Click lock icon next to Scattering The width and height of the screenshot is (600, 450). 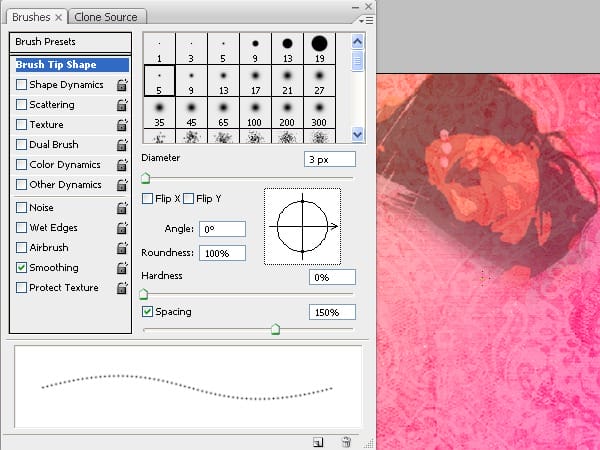tap(122, 105)
